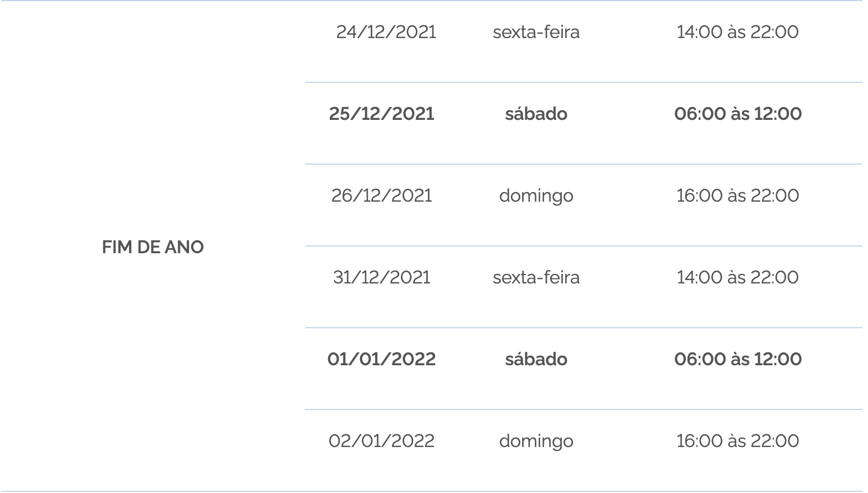Click the date 31/12/2021
This screenshot has width=868, height=493.
point(381,277)
